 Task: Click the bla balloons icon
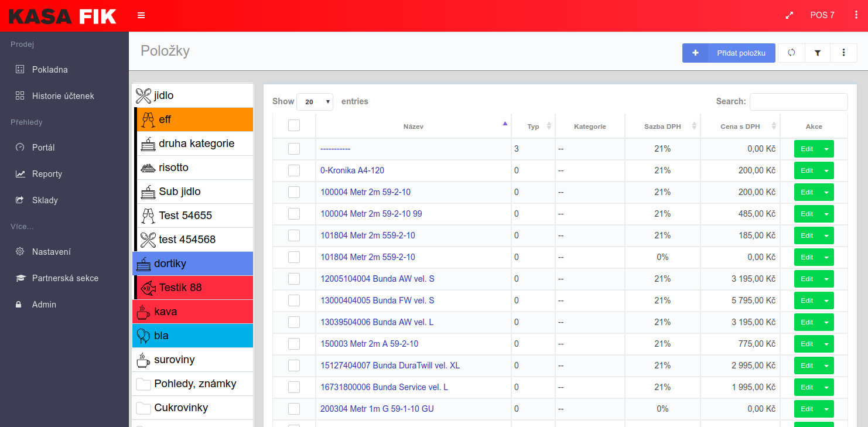(x=143, y=336)
